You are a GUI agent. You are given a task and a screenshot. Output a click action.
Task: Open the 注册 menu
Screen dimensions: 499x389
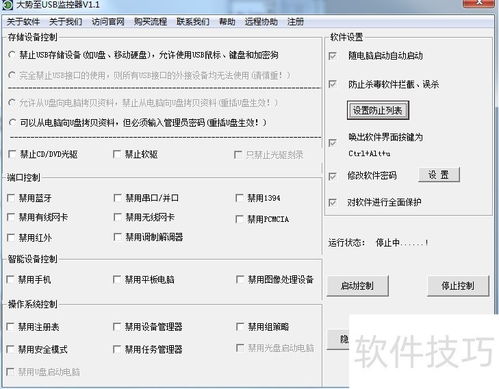coord(295,22)
